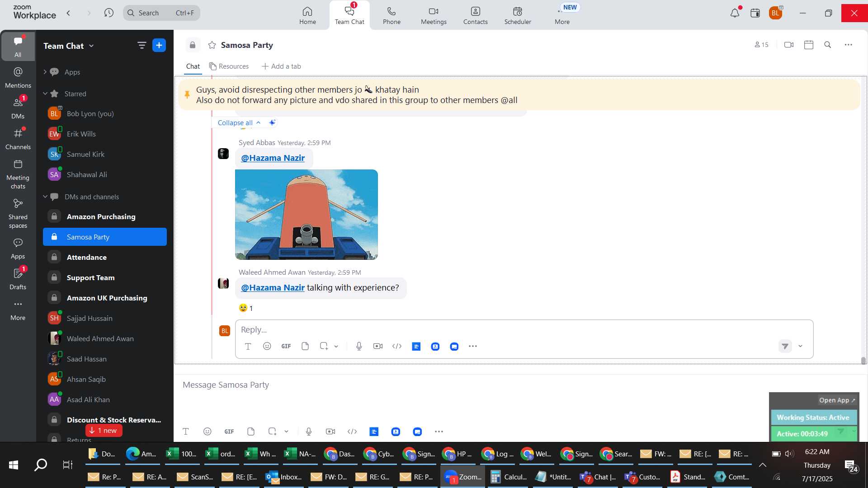The width and height of the screenshot is (868, 488).
Task: Open chat list filter icon
Action: point(142,45)
